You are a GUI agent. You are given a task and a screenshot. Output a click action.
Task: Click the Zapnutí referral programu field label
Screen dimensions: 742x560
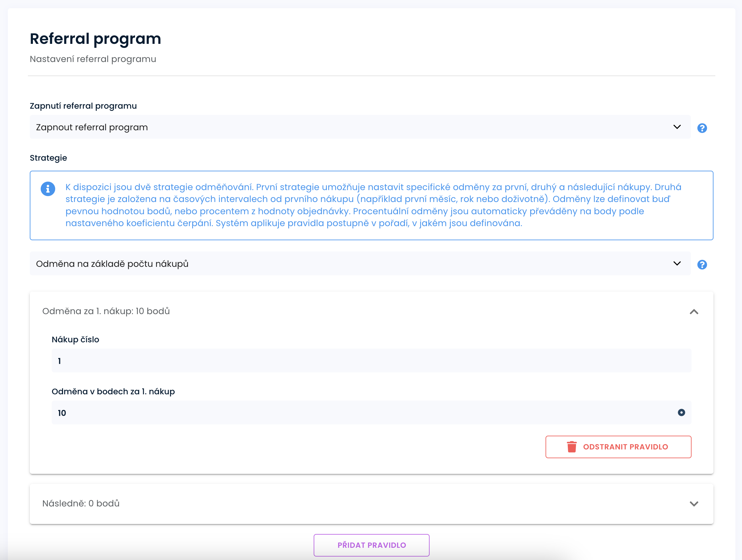[83, 106]
